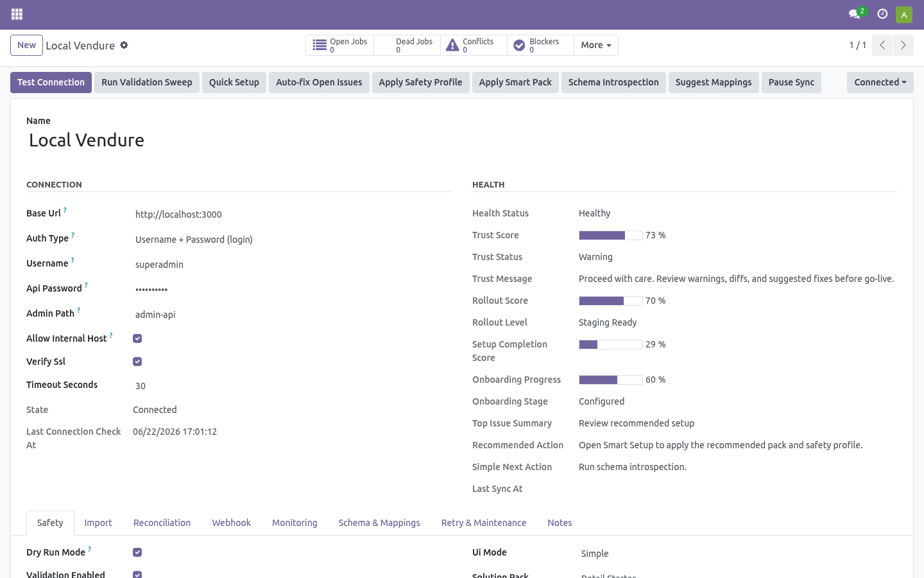
Task: Switch to the Monitoring tab
Action: pos(295,523)
